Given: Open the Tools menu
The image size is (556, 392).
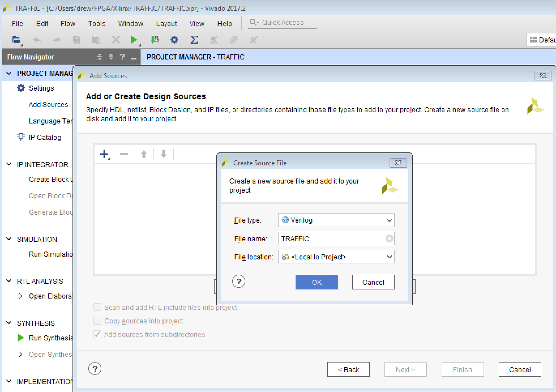Looking at the screenshot, I should pos(97,24).
